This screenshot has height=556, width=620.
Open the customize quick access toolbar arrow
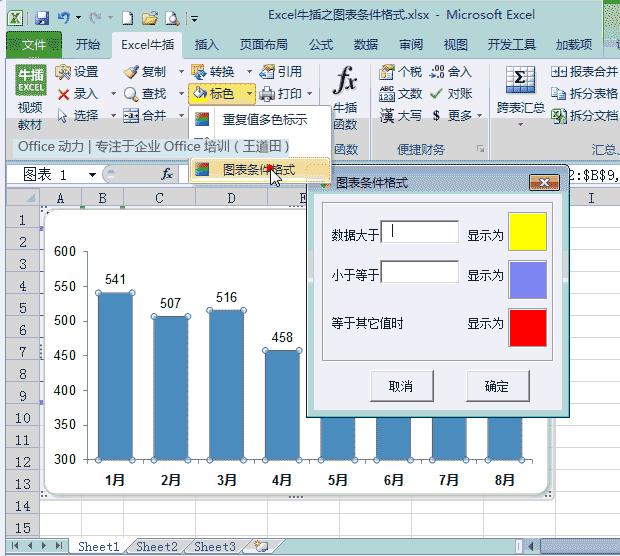point(194,18)
